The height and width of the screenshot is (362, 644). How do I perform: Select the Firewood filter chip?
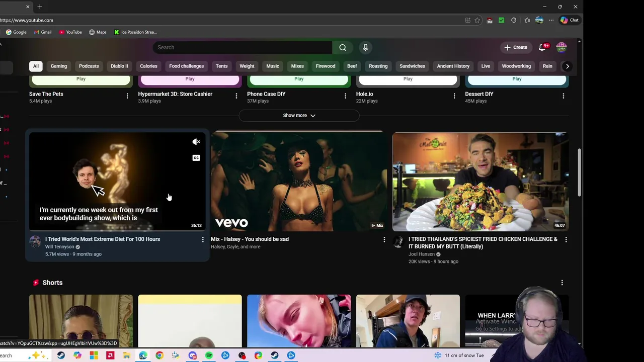(326, 66)
